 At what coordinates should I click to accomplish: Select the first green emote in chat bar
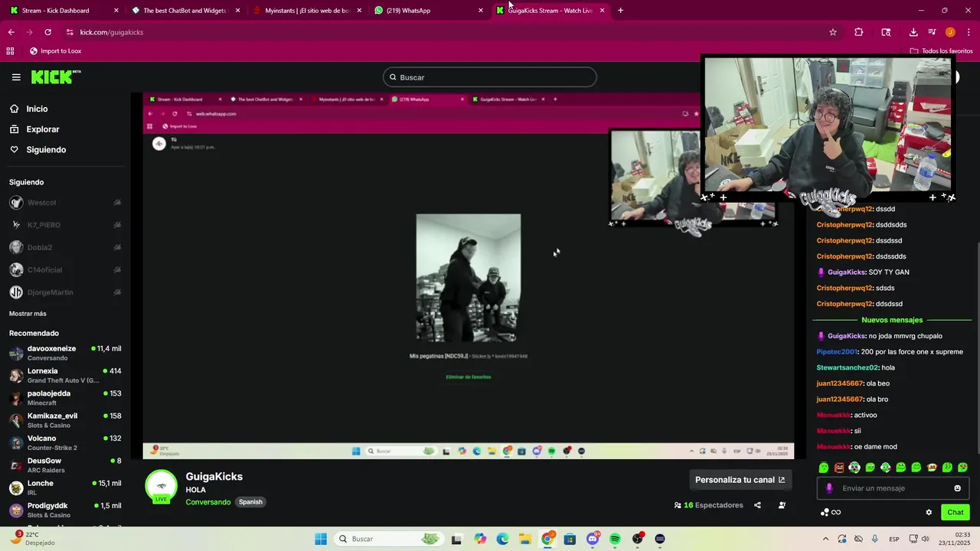824,468
